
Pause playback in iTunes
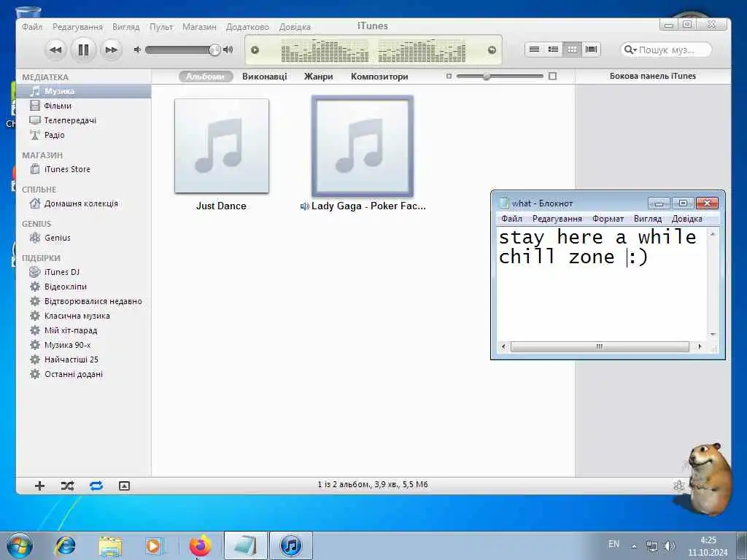83,50
